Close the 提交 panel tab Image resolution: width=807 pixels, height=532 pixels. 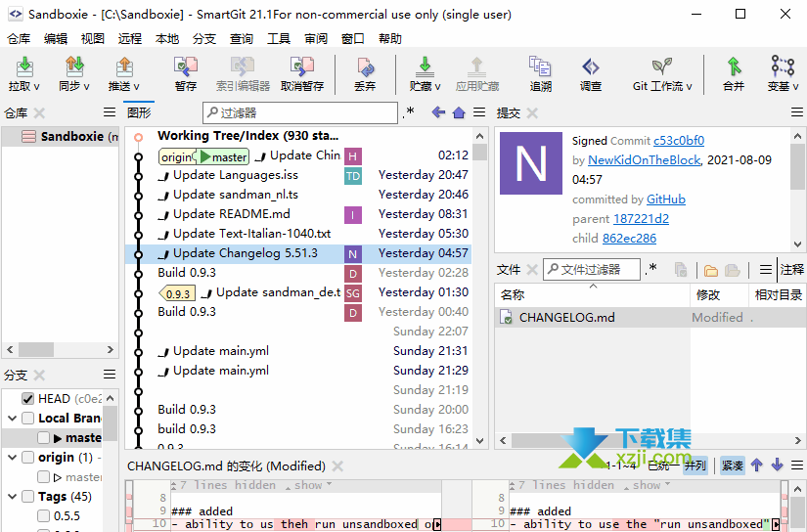coord(532,112)
